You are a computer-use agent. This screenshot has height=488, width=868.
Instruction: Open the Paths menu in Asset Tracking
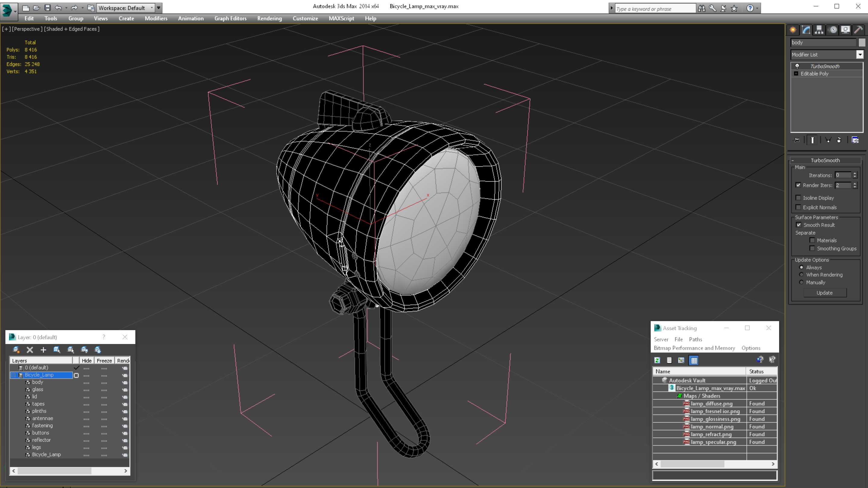click(695, 339)
